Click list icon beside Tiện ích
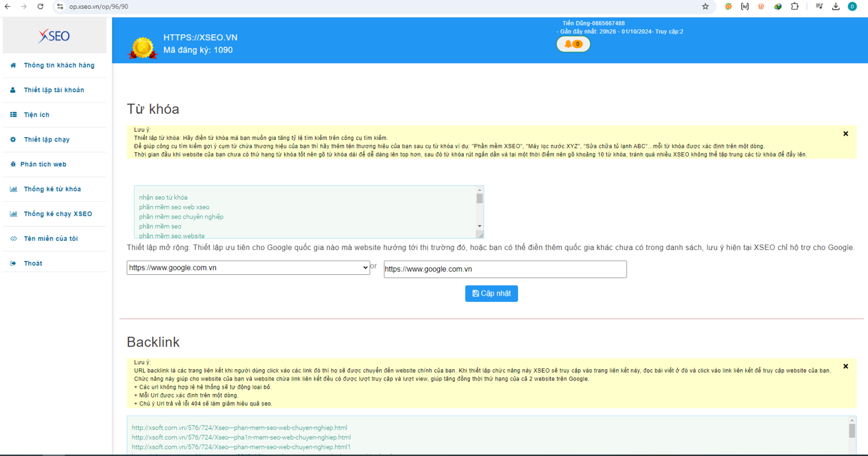The height and width of the screenshot is (456, 868). tap(13, 115)
